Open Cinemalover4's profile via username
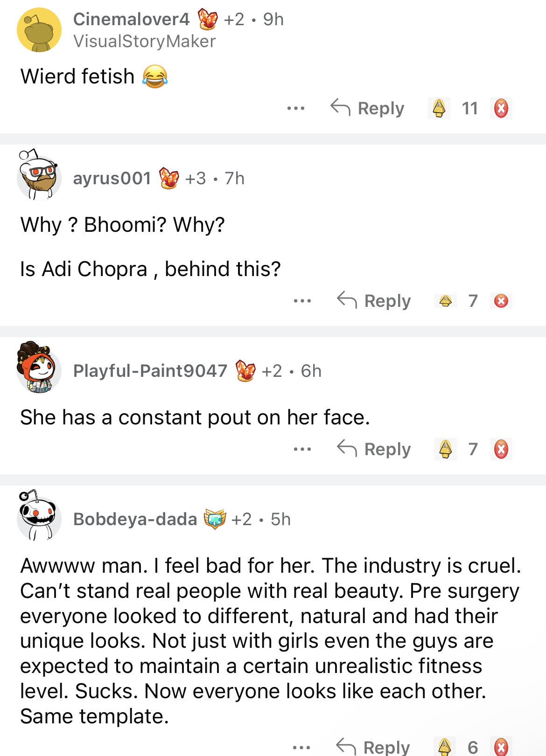Image resolution: width=546 pixels, height=756 pixels. (x=131, y=19)
